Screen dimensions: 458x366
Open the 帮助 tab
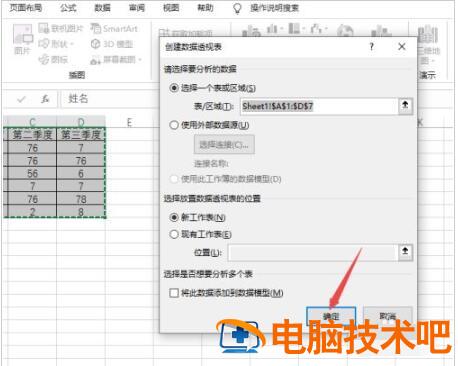pyautogui.click(x=205, y=8)
